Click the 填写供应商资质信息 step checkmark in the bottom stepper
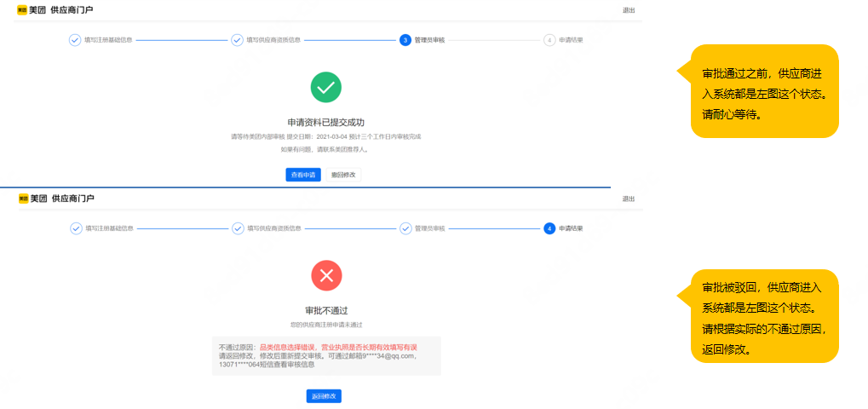The image size is (868, 409). tap(238, 228)
